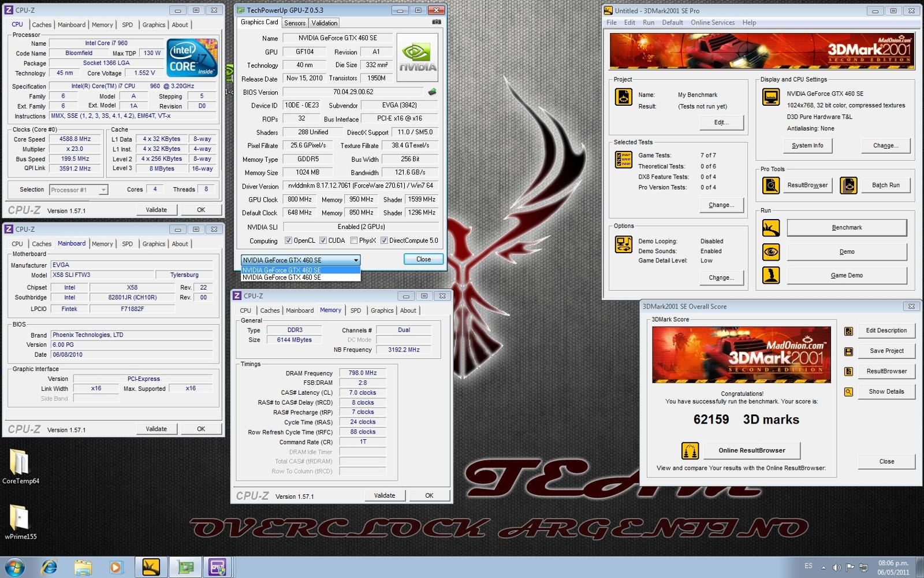Click the GPU-Z screenshot camera icon
This screenshot has width=924, height=578.
437,22
